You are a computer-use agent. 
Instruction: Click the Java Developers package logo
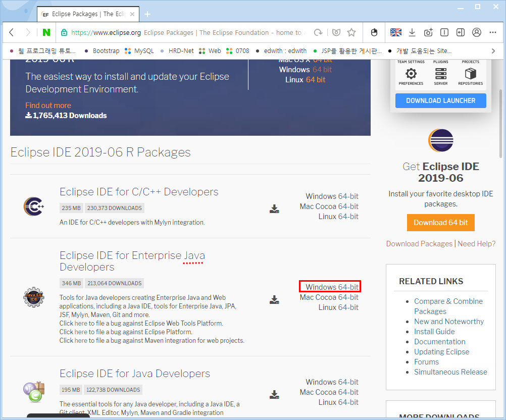click(34, 392)
